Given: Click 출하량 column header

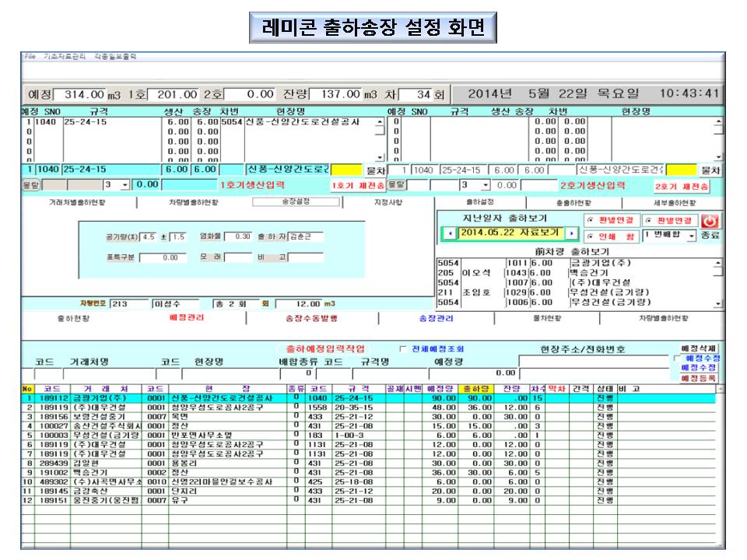Looking at the screenshot, I should (x=475, y=389).
